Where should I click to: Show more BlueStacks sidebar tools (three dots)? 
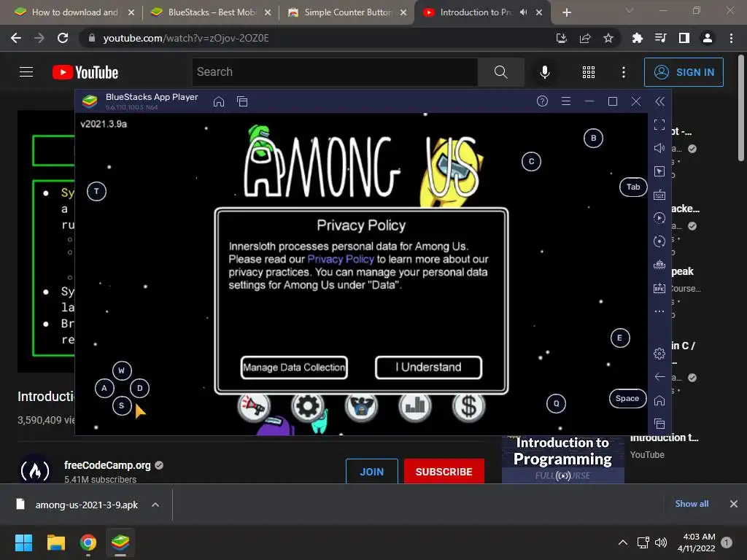pyautogui.click(x=659, y=311)
